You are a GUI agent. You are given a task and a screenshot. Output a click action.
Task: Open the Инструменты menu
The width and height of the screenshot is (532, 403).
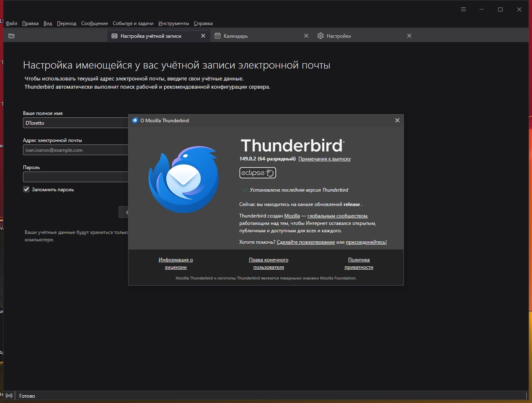coord(174,23)
